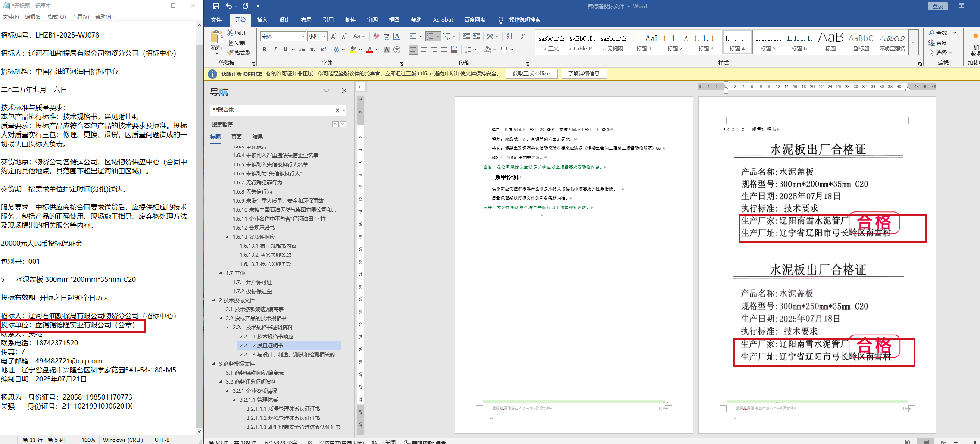This screenshot has width=980, height=444.
Task: Click the Increase Indent icon
Action: click(x=477, y=36)
